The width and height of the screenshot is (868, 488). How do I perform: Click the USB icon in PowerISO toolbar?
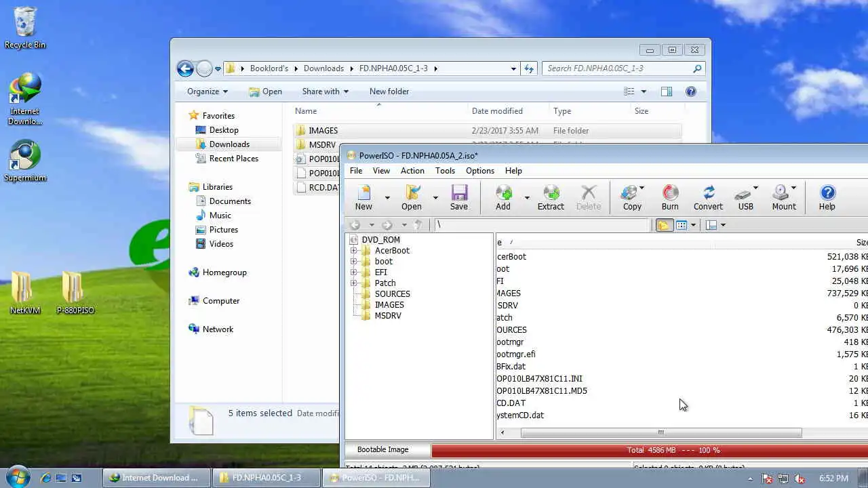(745, 197)
